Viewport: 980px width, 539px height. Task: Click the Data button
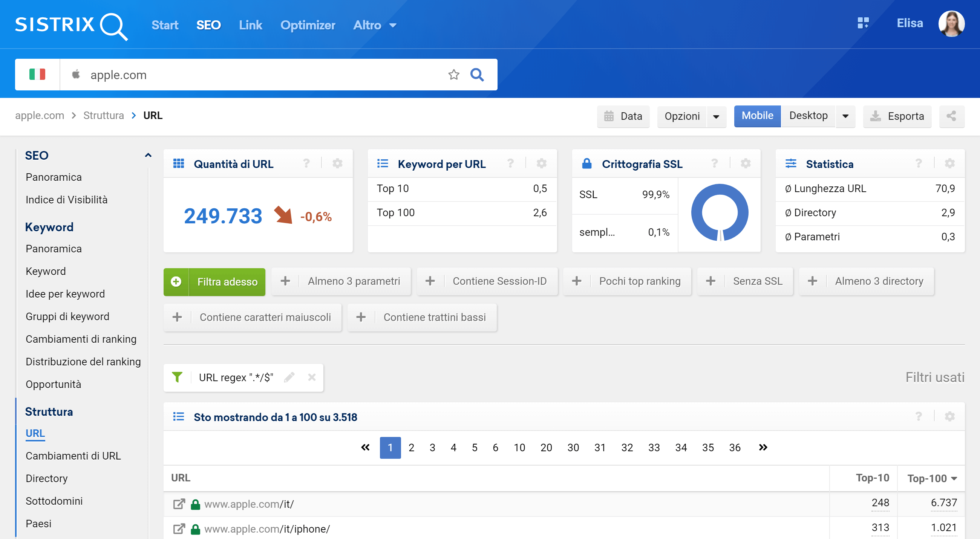[623, 116]
